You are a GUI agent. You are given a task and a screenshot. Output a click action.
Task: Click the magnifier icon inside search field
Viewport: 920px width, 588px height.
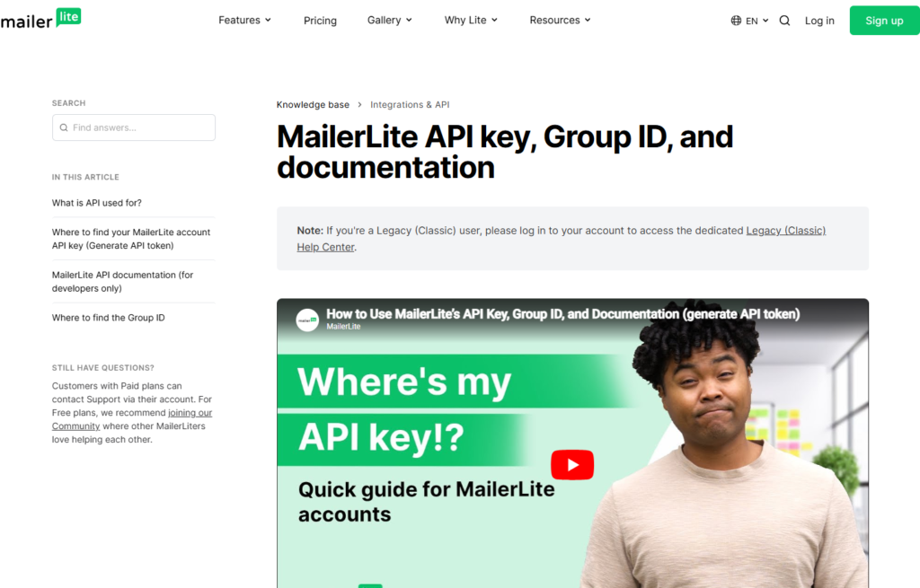pos(64,127)
